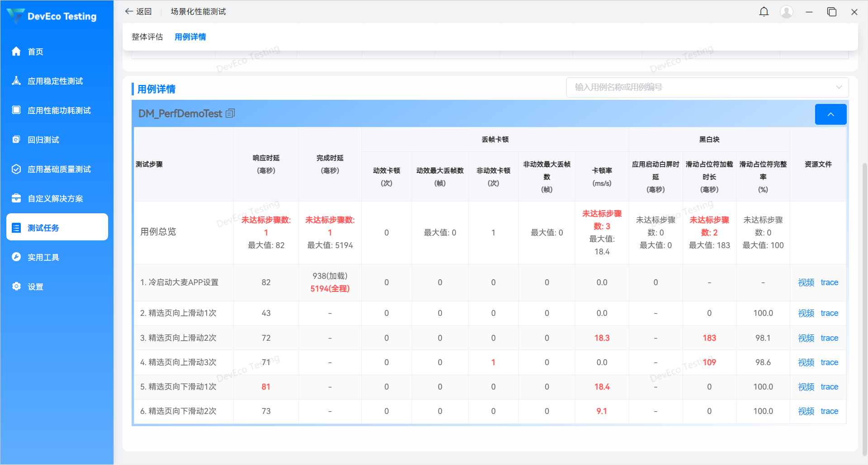Click the 响应时延 column header
The image size is (868, 465).
(x=266, y=164)
